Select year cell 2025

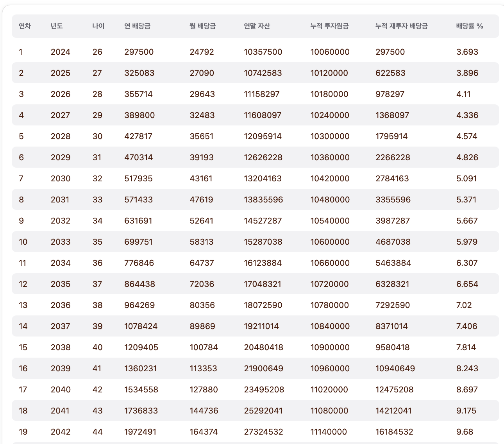[x=61, y=73]
